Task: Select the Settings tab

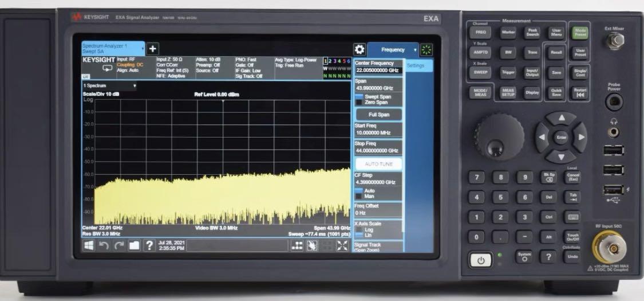Action: (419, 66)
